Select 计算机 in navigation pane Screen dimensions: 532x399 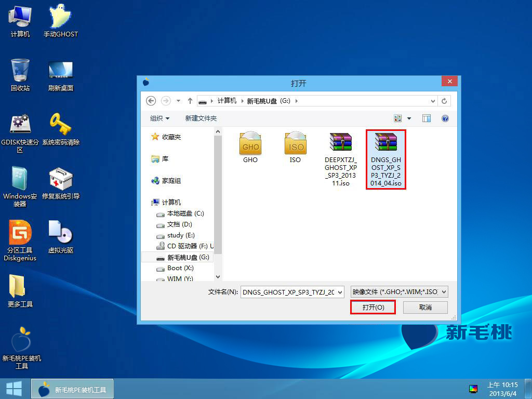(166, 202)
